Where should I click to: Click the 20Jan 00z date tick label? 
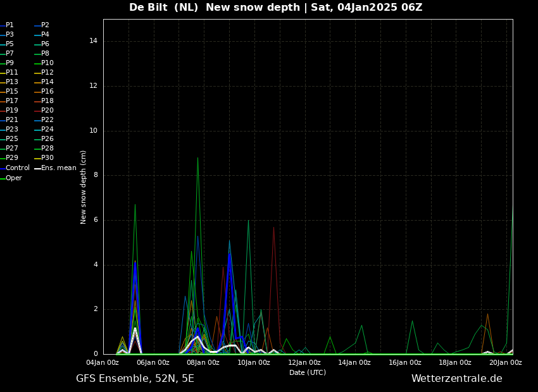tap(505, 363)
